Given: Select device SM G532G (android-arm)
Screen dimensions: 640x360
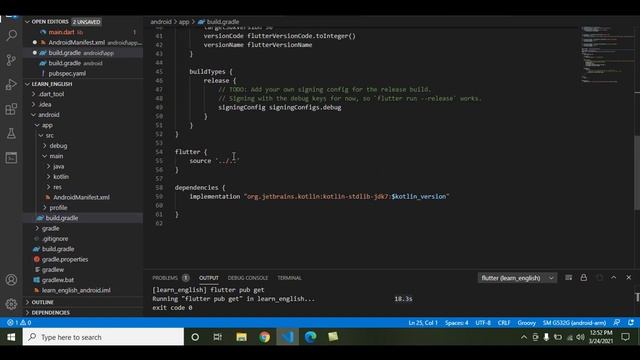Looking at the screenshot, I should tap(574, 322).
